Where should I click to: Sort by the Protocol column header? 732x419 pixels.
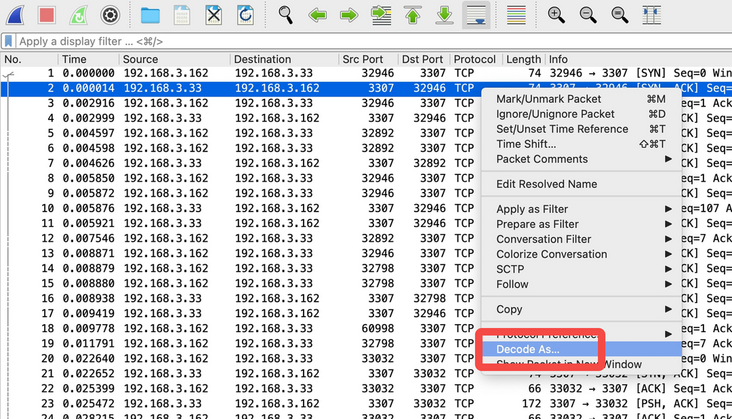coord(475,60)
